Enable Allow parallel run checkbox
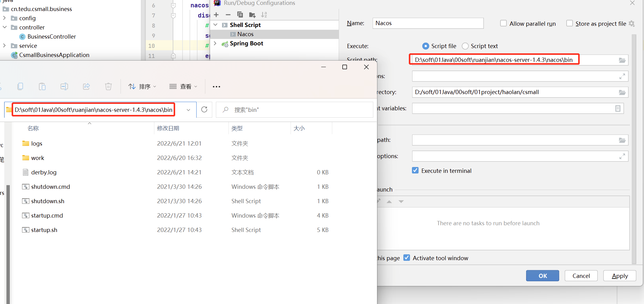The height and width of the screenshot is (304, 644). coord(503,23)
